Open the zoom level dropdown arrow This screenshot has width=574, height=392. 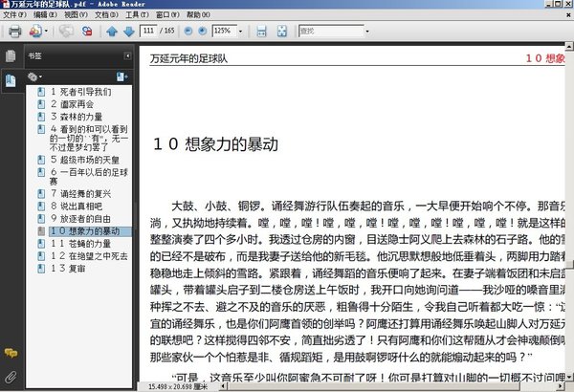click(240, 32)
